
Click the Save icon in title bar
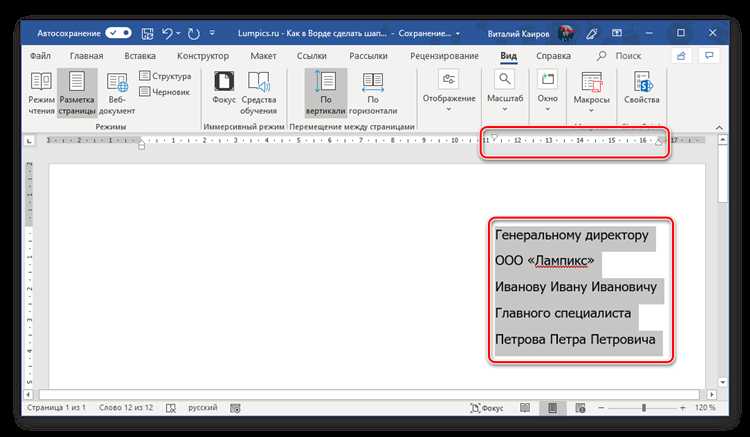(147, 33)
